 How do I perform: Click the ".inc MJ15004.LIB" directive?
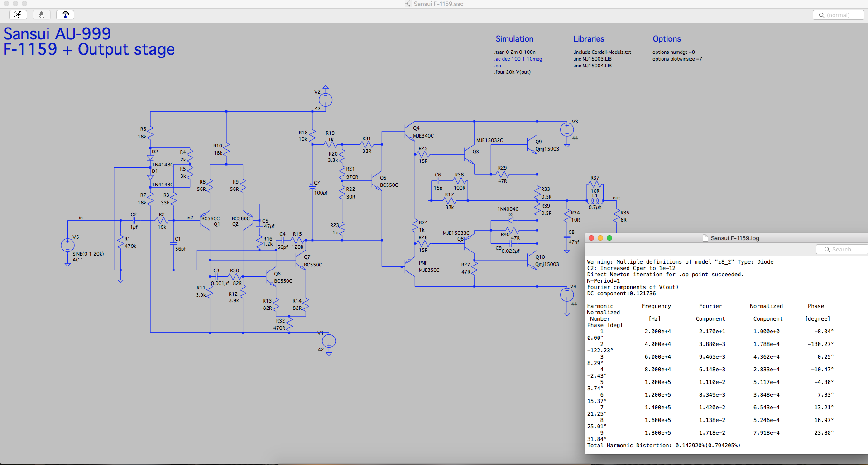[x=592, y=66]
